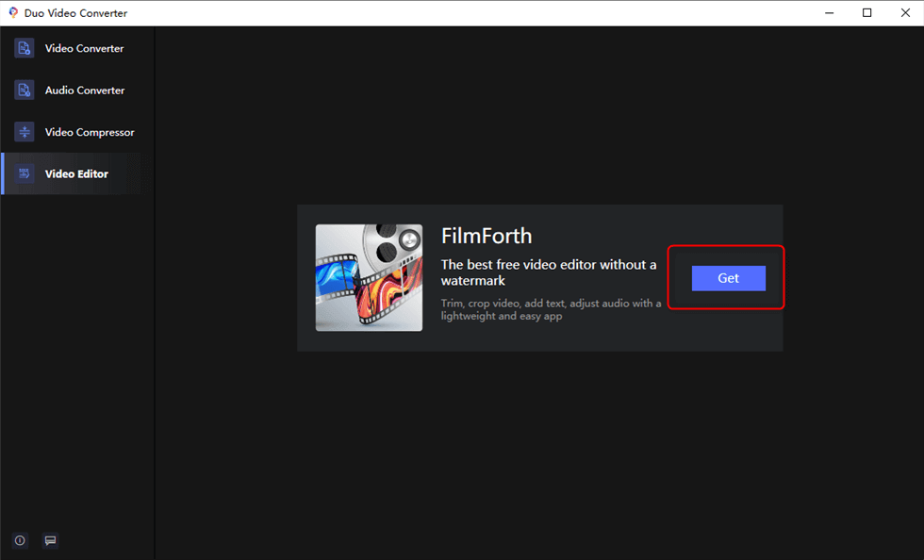This screenshot has width=924, height=560.
Task: Switch to Video Converter tab label
Action: coord(84,48)
